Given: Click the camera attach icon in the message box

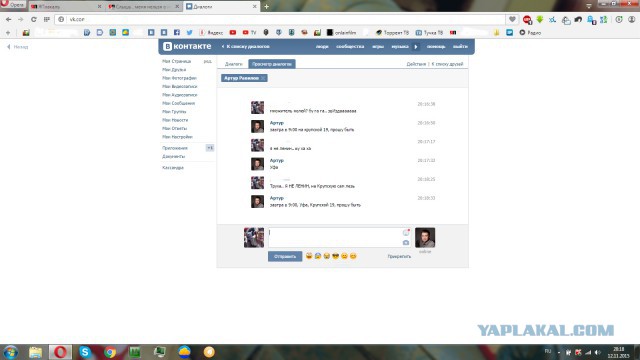Looking at the screenshot, I should (406, 242).
